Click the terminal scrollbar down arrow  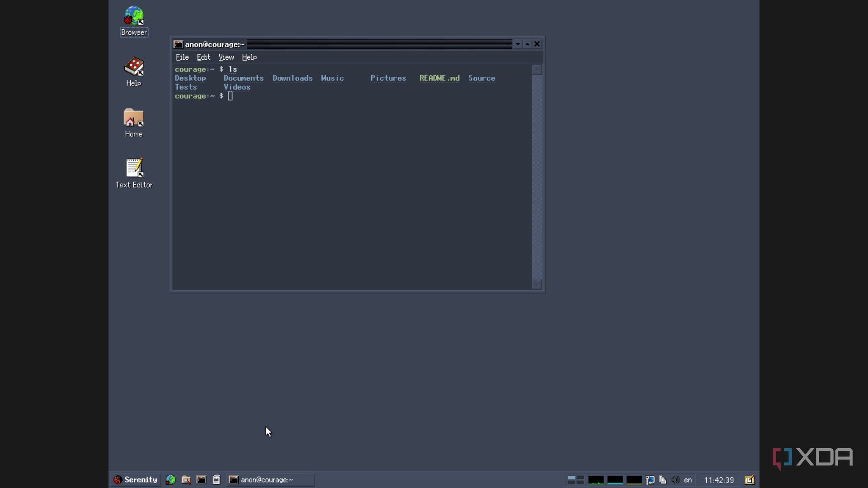pos(537,284)
